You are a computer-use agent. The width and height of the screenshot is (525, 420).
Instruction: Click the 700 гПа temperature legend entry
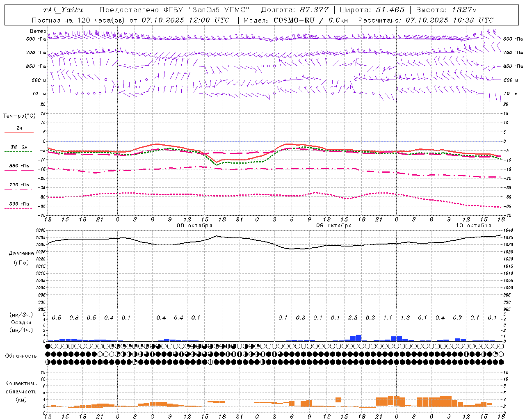19,185
